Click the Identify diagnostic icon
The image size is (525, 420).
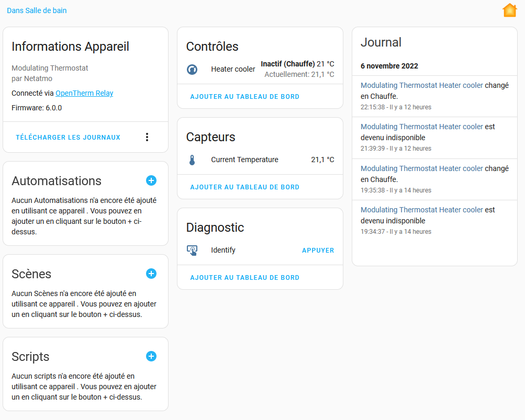pos(192,251)
